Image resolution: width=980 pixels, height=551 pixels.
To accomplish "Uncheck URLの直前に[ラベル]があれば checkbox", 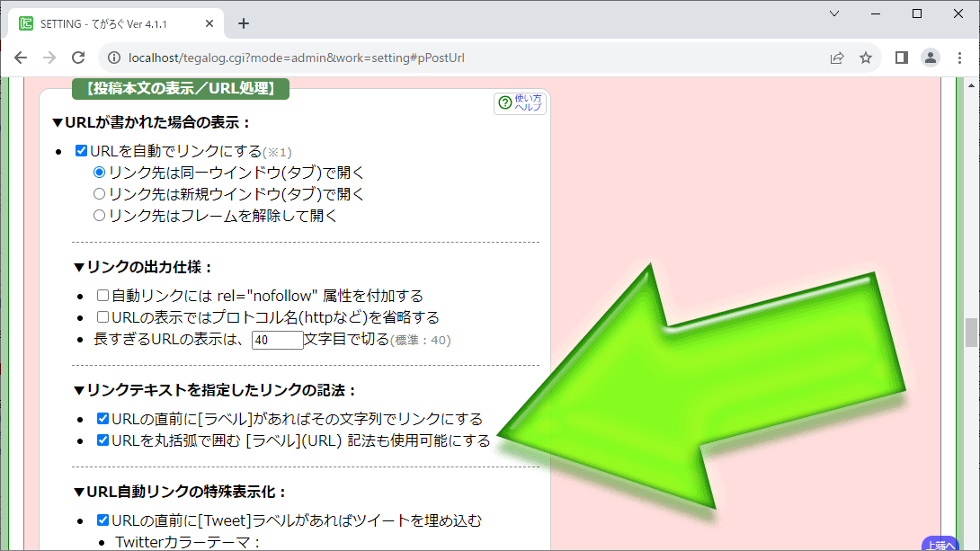I will coord(103,419).
